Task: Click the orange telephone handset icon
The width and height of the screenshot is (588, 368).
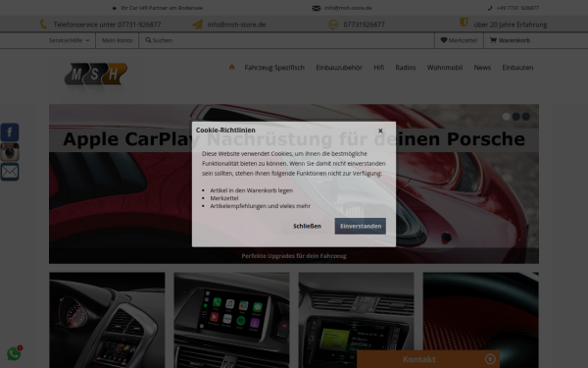Action: click(43, 25)
